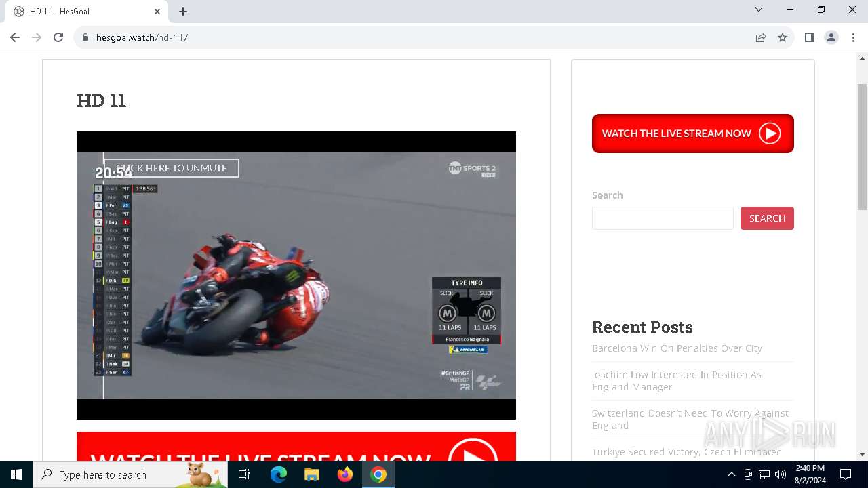
Task: Open the notification center icon
Action: click(846, 474)
